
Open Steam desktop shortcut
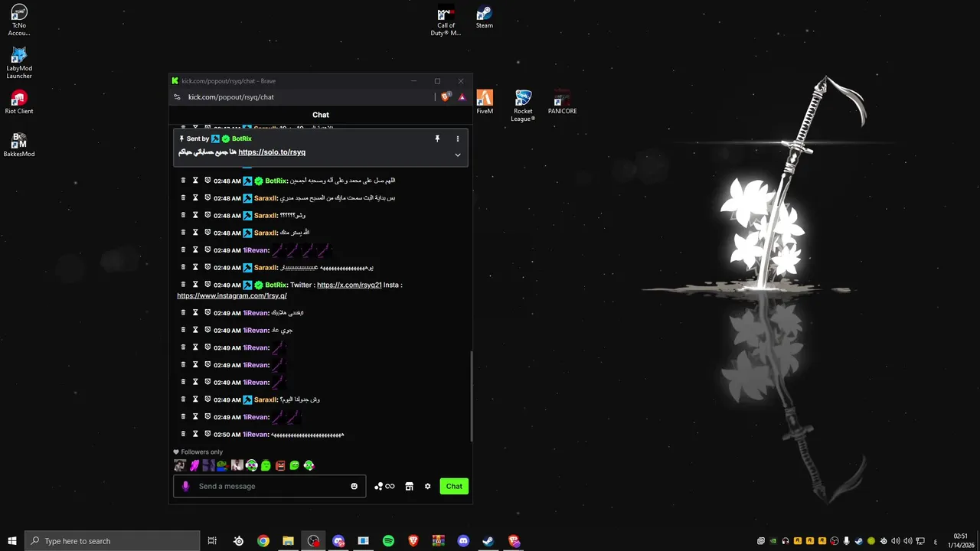(x=485, y=17)
